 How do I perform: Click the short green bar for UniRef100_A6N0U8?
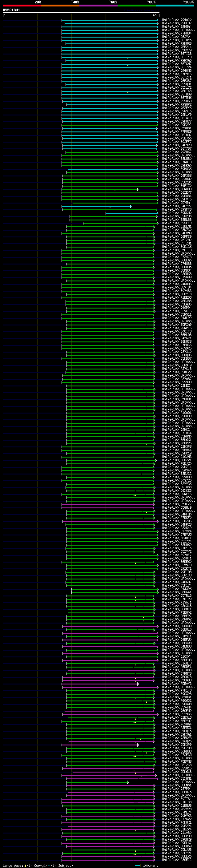[x=100, y=189]
